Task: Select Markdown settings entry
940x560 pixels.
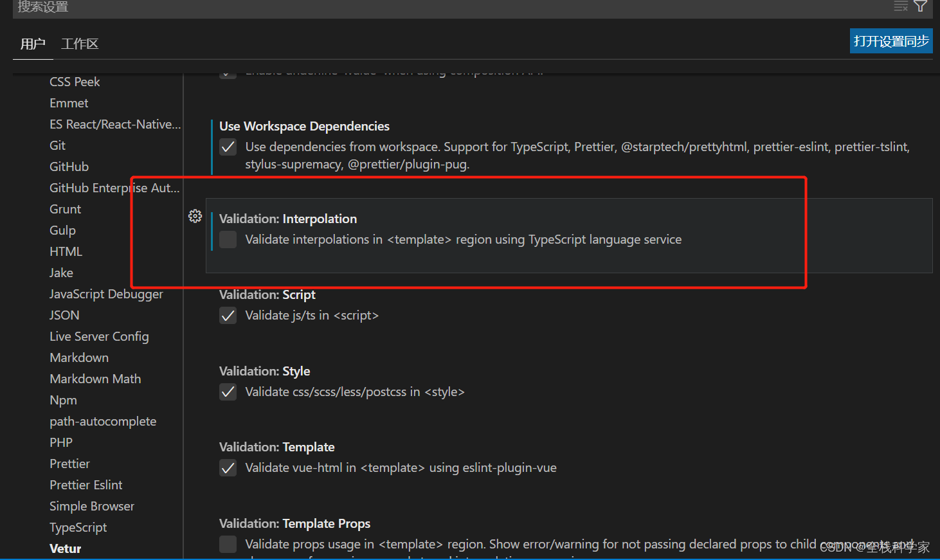Action: 79,357
